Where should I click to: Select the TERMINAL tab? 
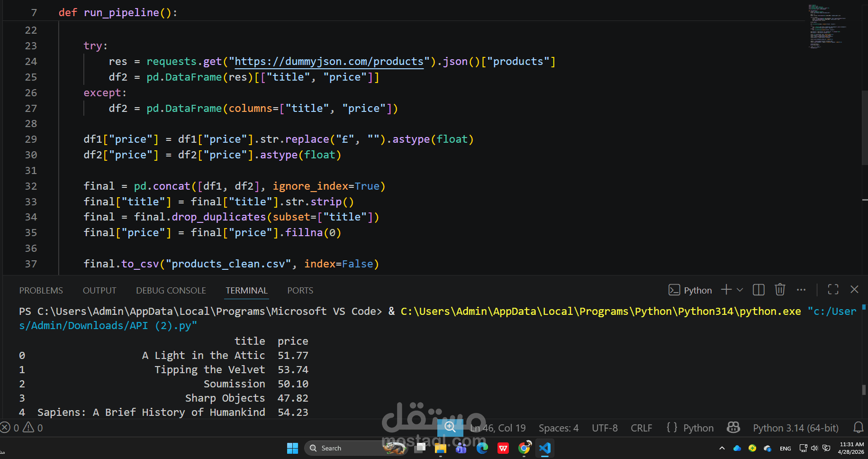(x=246, y=290)
